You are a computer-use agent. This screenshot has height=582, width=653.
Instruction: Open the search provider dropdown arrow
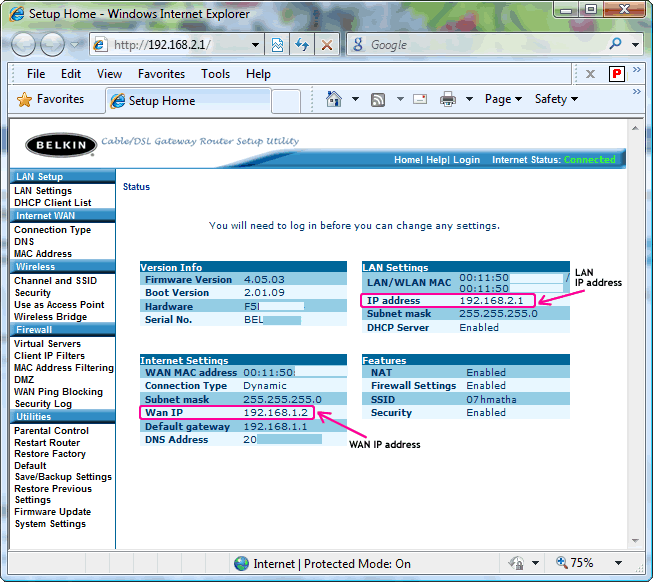click(x=635, y=45)
